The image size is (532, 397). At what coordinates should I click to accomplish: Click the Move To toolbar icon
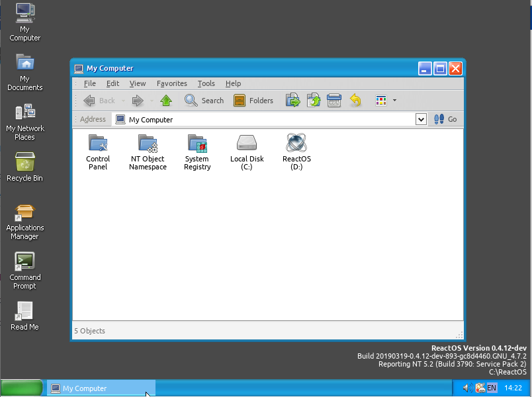coord(293,101)
